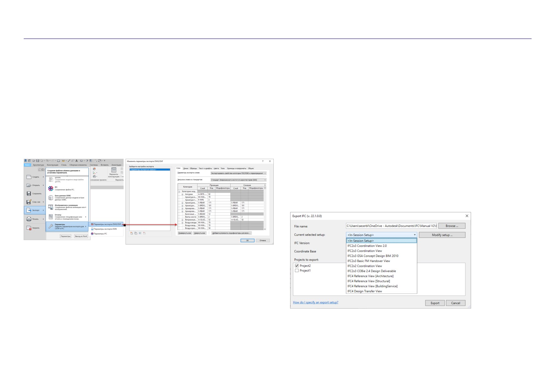Click Отмена in the DWG/DXF dialog
Viewport: 555px width, 392px height.
(263, 240)
